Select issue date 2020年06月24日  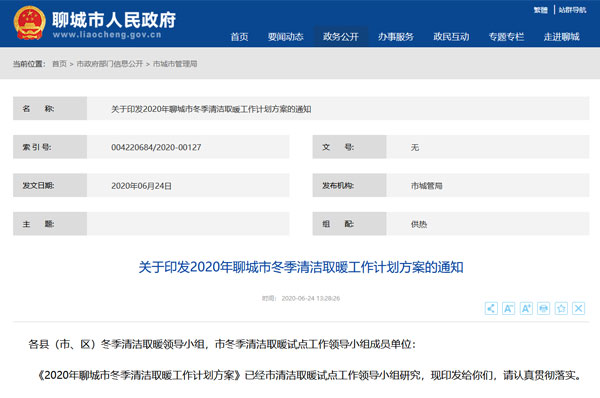click(141, 186)
